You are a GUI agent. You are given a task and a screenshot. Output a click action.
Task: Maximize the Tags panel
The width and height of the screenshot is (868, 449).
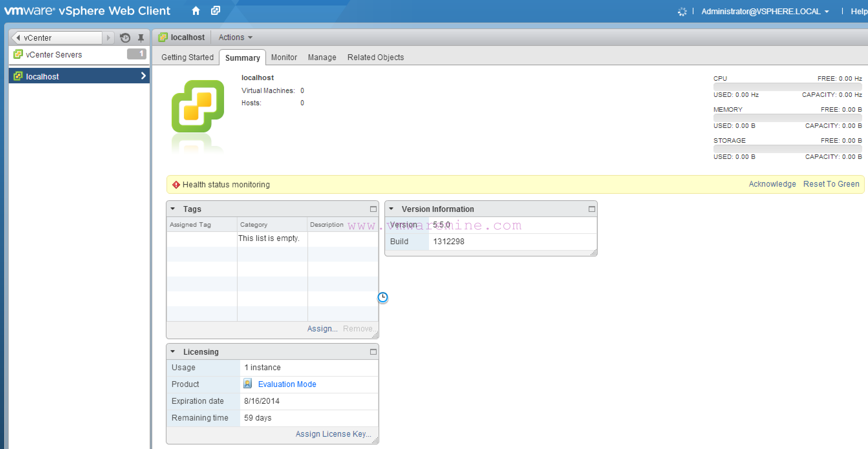click(373, 209)
